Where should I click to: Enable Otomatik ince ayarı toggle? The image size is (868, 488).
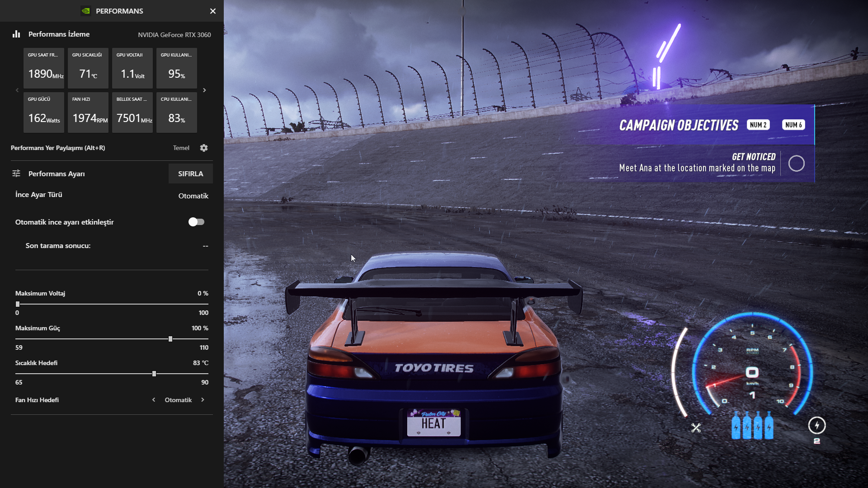point(196,222)
